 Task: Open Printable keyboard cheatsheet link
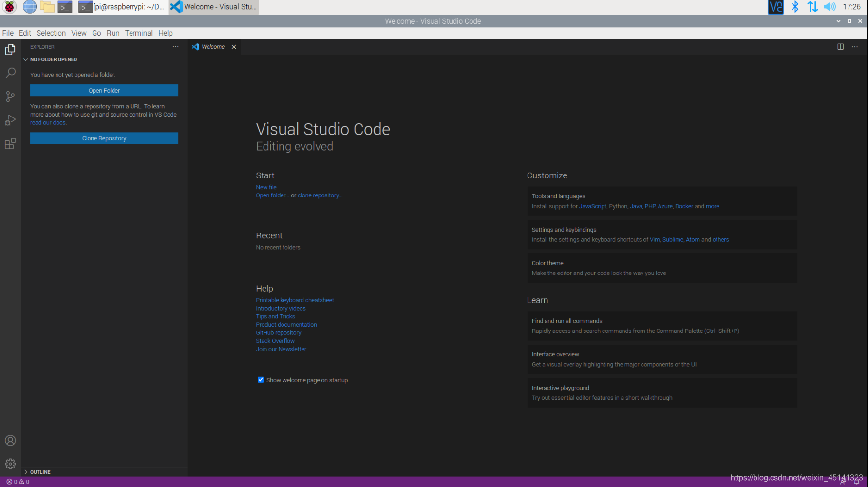click(x=295, y=300)
